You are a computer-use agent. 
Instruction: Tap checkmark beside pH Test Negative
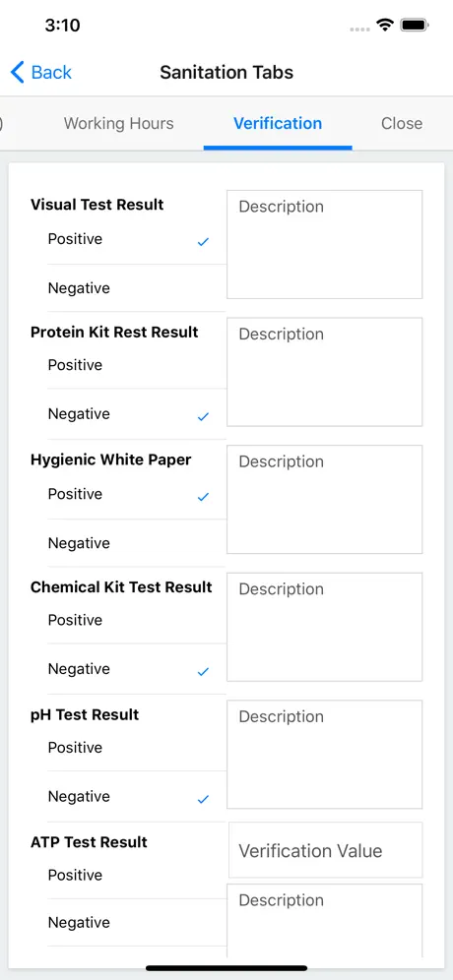point(203,799)
